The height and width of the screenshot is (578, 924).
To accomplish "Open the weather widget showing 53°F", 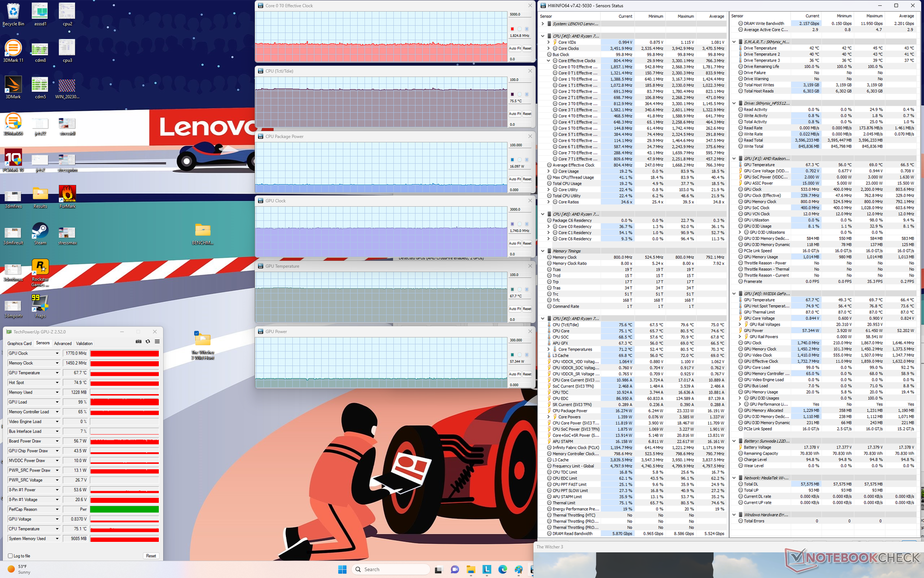I will coord(19,569).
